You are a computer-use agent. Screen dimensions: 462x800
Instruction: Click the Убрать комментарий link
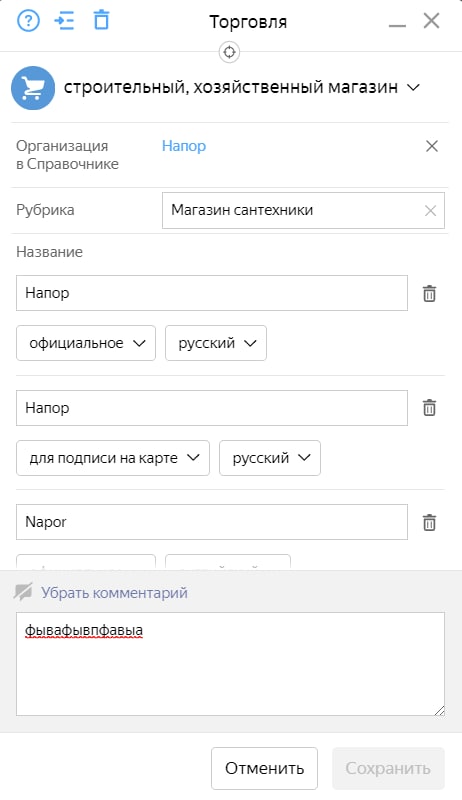[114, 593]
